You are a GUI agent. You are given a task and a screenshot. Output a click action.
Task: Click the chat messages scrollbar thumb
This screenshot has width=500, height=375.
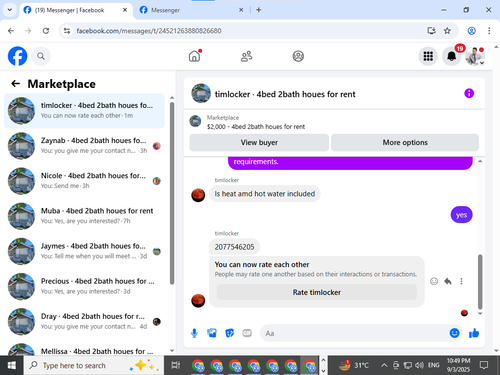tap(480, 282)
